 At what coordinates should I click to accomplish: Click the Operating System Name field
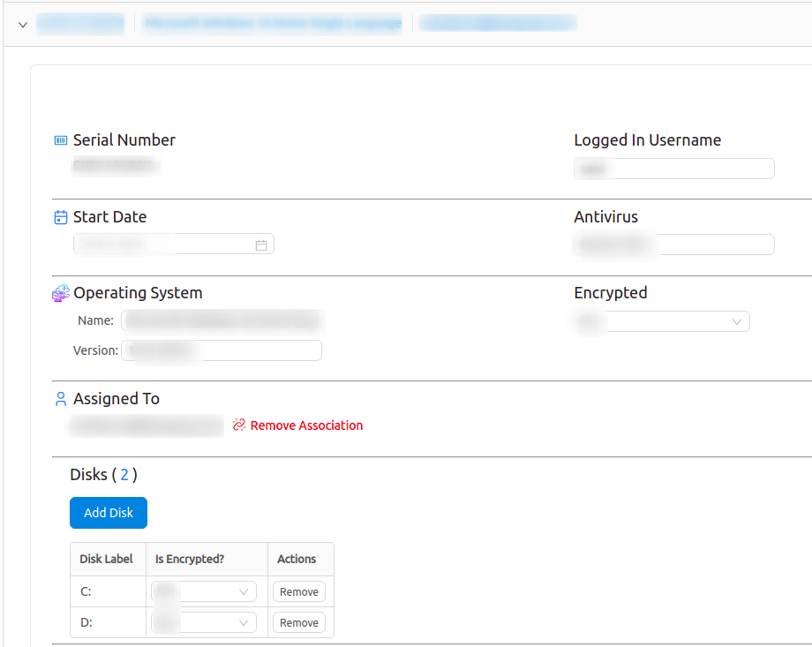click(x=222, y=320)
